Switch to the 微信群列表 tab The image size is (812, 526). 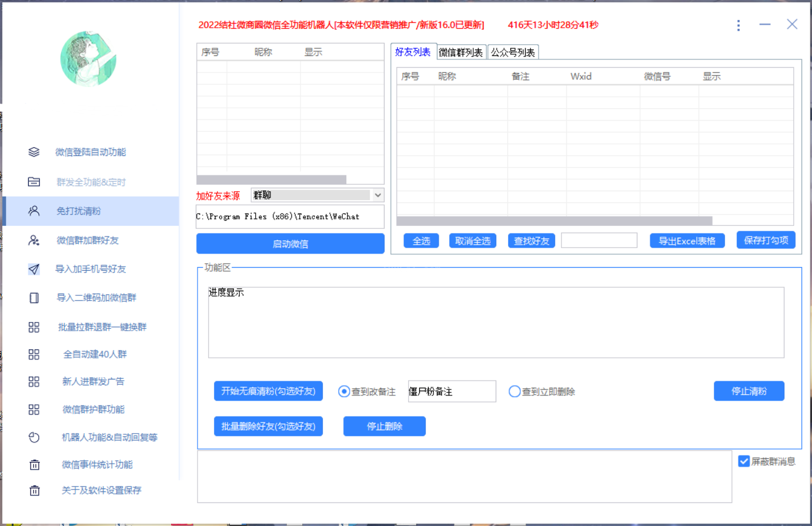coord(461,52)
